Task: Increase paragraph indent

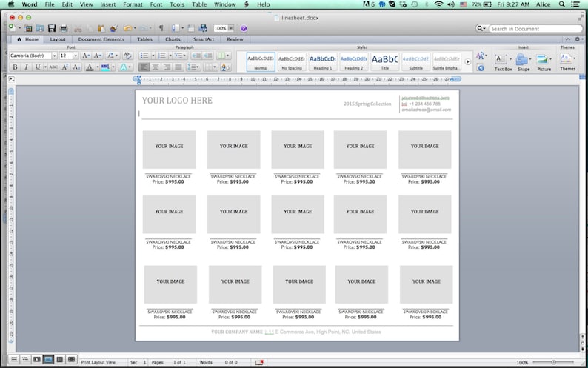Action: [208, 56]
